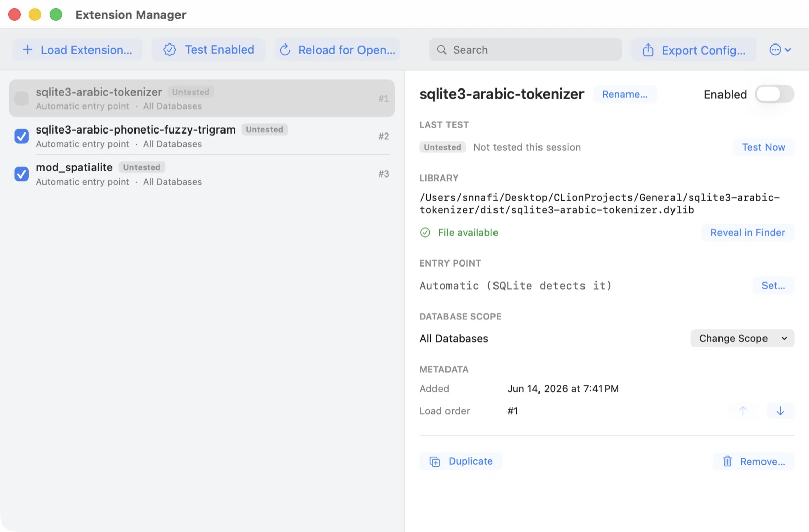Click the Export Config share icon

tap(648, 50)
